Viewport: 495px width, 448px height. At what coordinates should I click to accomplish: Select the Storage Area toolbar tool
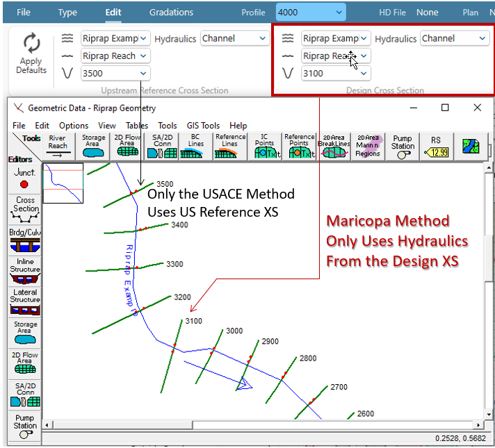point(93,147)
